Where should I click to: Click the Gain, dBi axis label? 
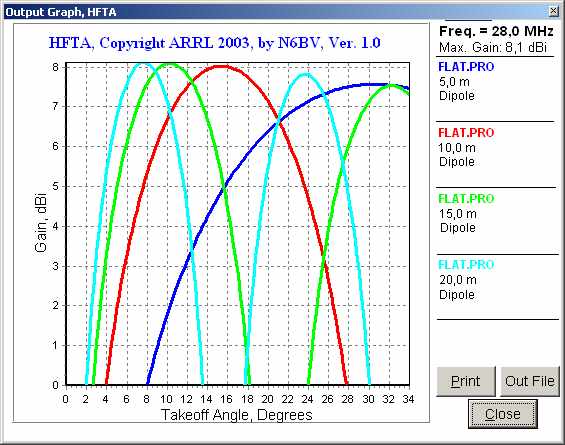(x=40, y=223)
